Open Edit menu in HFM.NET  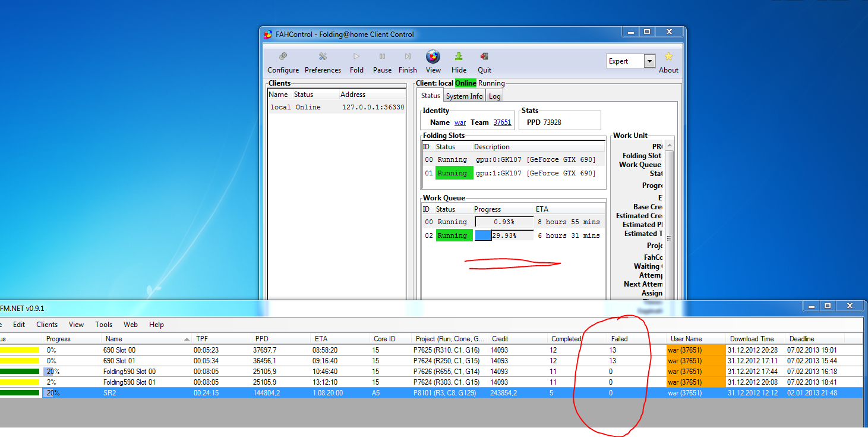(19, 325)
